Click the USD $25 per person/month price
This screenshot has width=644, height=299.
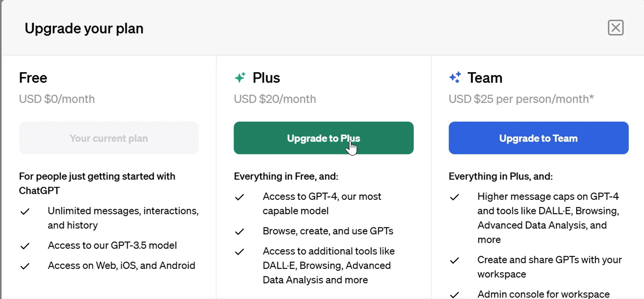[x=521, y=99]
